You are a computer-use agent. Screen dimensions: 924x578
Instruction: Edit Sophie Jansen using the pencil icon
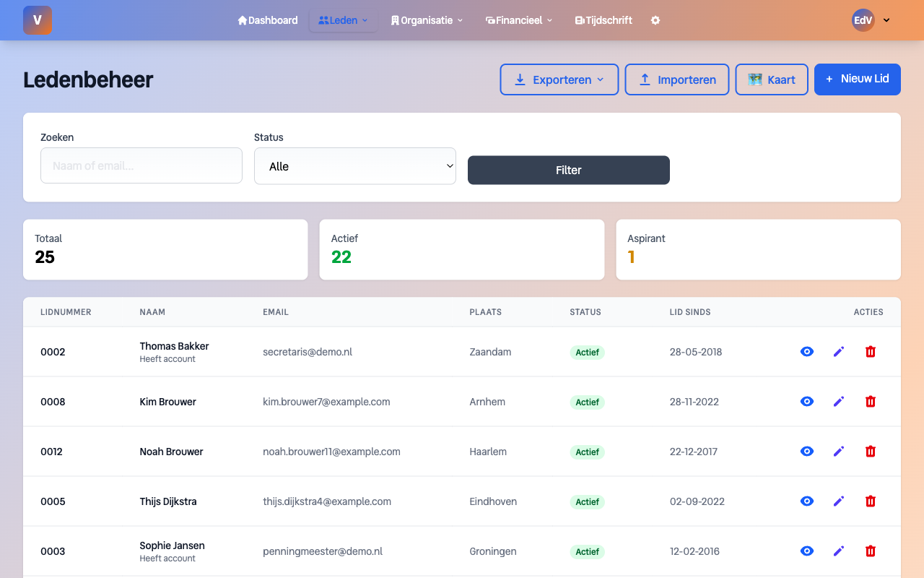pyautogui.click(x=838, y=551)
